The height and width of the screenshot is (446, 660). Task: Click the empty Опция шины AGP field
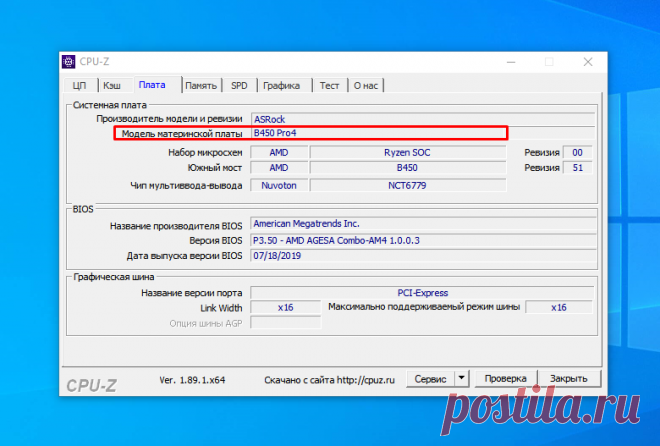coord(286,323)
